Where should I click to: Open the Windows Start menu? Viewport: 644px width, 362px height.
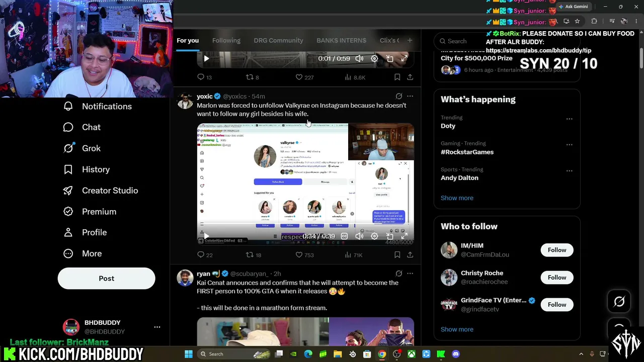[189, 354]
